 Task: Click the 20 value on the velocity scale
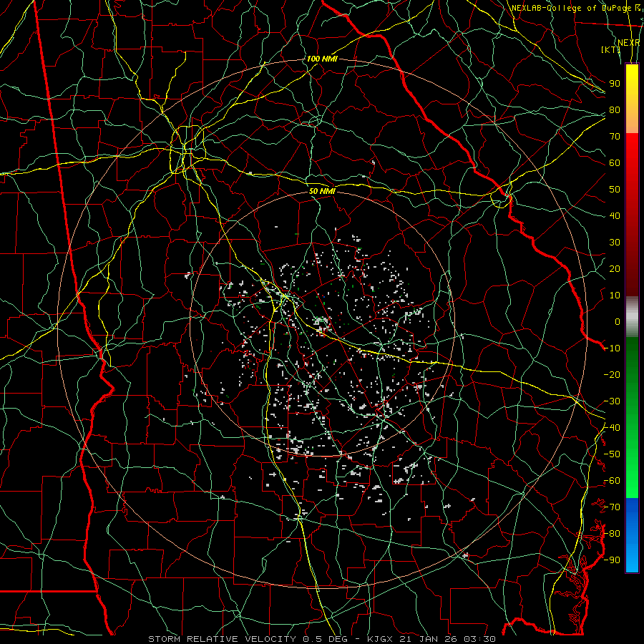(x=615, y=269)
